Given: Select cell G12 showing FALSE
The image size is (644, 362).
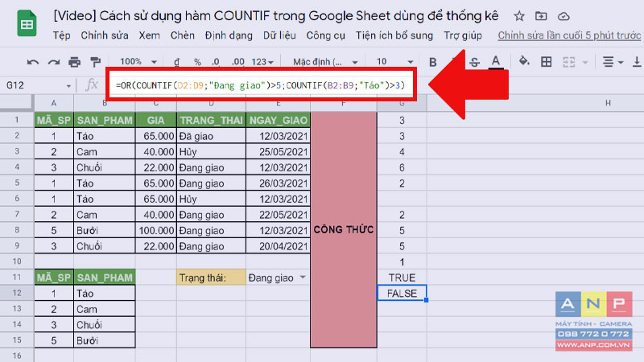Looking at the screenshot, I should (x=402, y=293).
